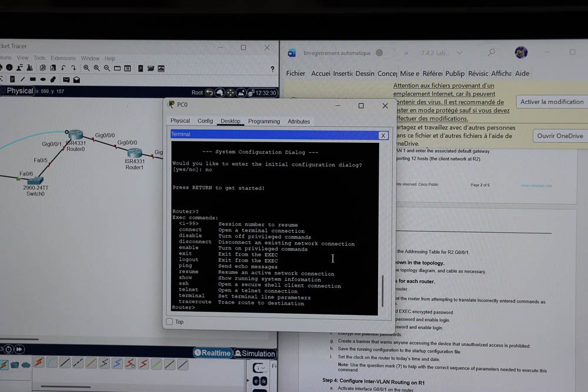Reset zoom in Packet Tracer toolbar
588x392 pixels.
97,68
